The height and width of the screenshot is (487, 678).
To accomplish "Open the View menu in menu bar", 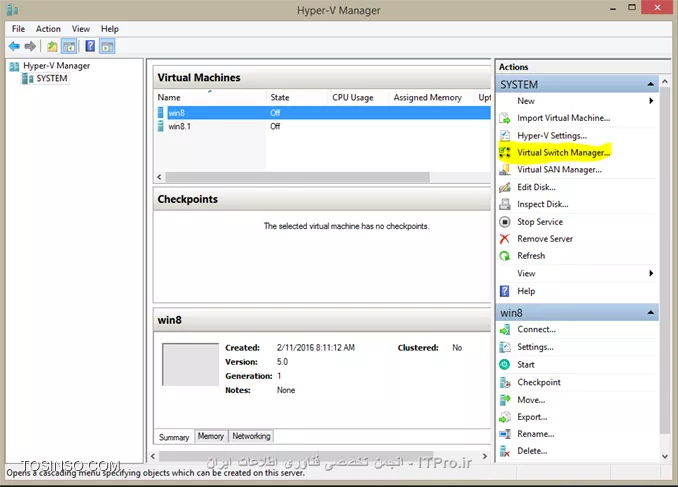I will (x=81, y=29).
